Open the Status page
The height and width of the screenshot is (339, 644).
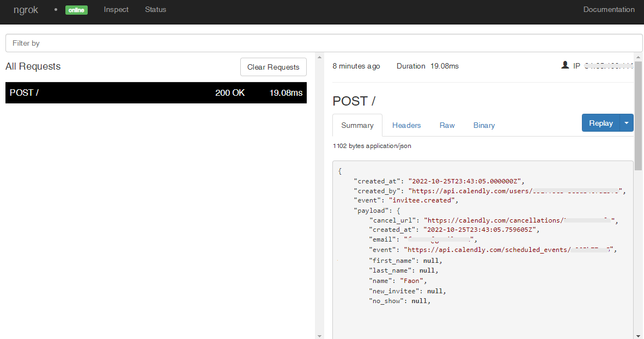pyautogui.click(x=156, y=9)
